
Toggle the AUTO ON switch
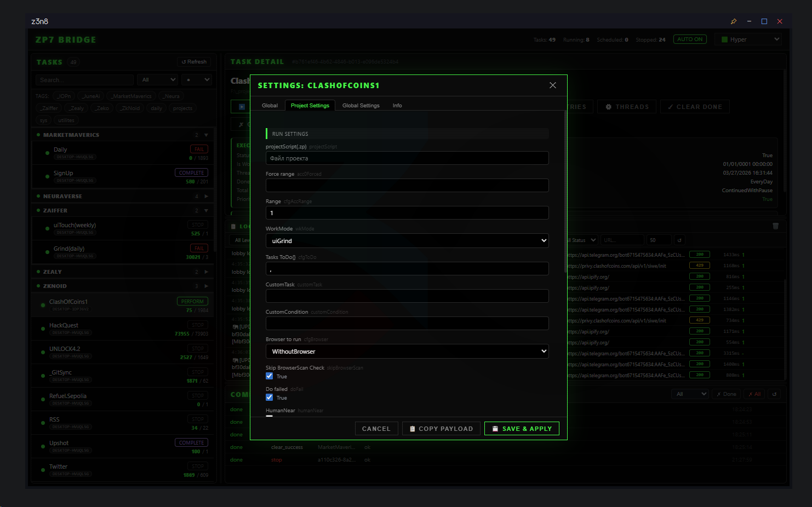689,39
